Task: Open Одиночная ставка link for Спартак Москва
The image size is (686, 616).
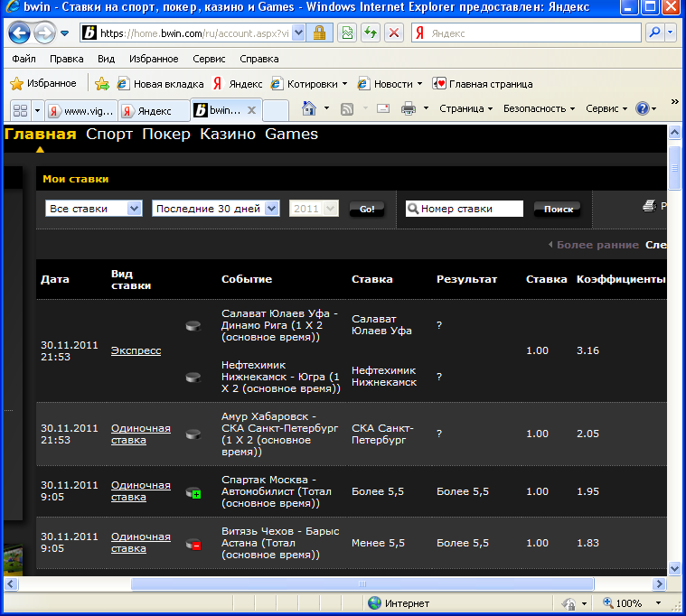Action: point(140,491)
